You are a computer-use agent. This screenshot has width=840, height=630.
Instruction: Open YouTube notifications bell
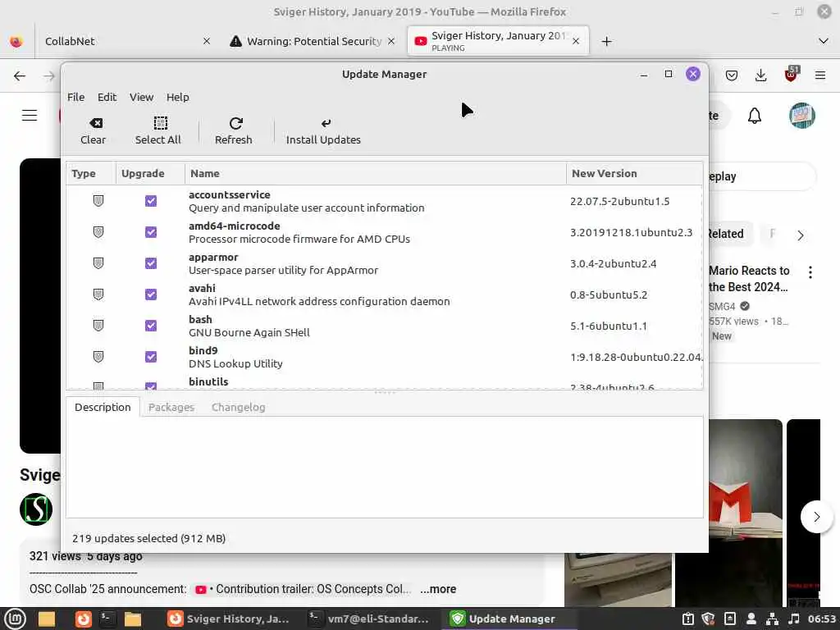[755, 116]
